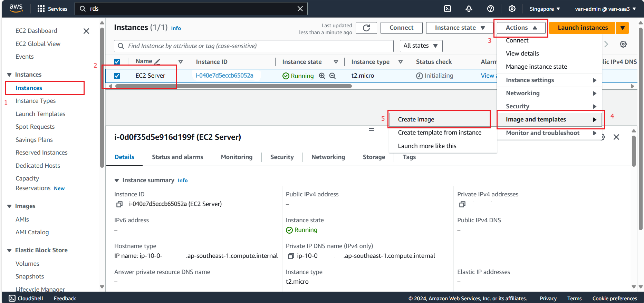Screen dimensions: 644x303
Task: Refresh the instances list
Action: click(366, 28)
